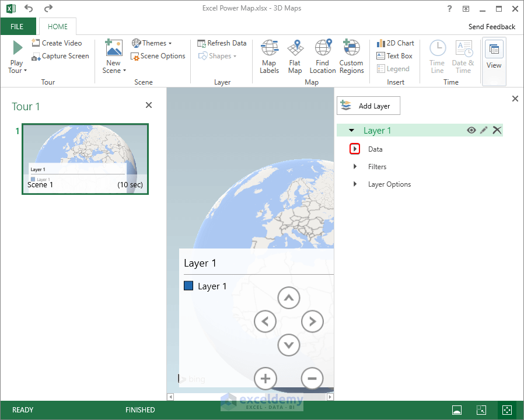Viewport: 524px width, 420px height.
Task: Click Date & Time
Action: pos(463,57)
